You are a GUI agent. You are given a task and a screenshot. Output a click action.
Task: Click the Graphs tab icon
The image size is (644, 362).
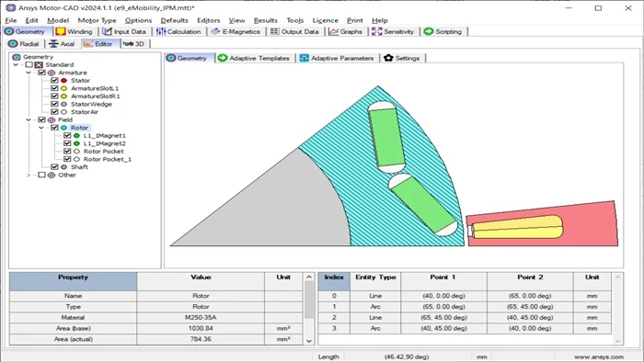point(334,31)
